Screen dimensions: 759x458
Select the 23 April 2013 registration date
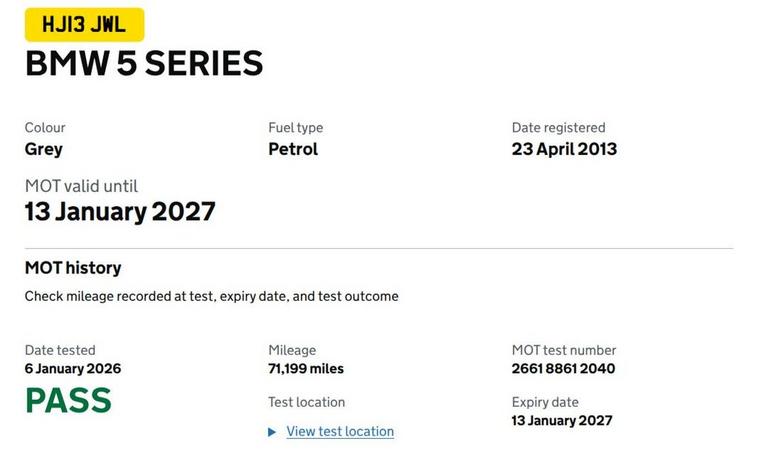click(564, 149)
